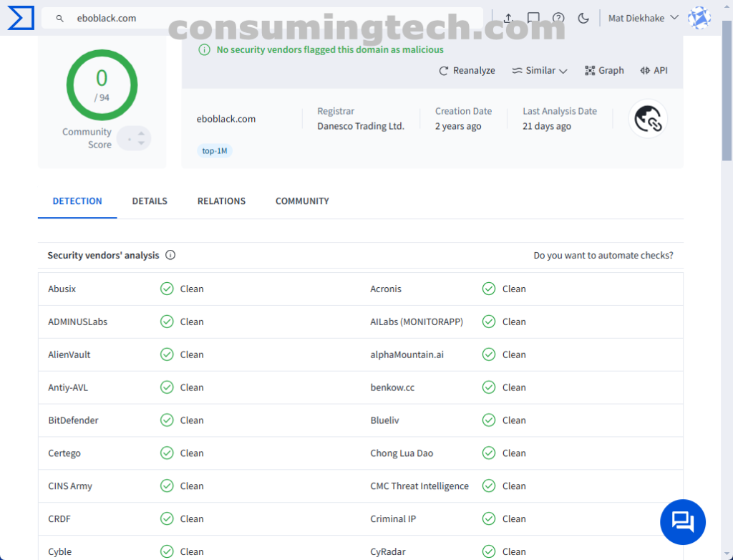Click the info icon beside no vendors flagged
Viewport: 733px width, 560px height.
204,49
